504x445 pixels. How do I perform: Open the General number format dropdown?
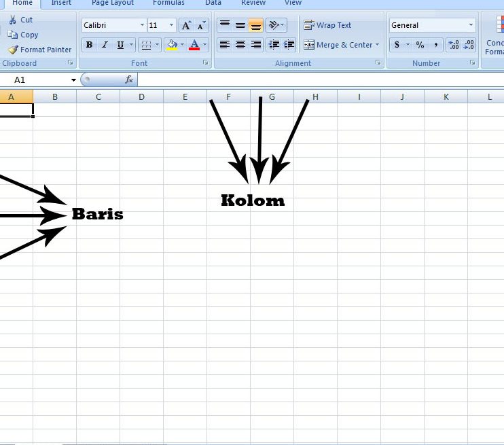coord(471,25)
